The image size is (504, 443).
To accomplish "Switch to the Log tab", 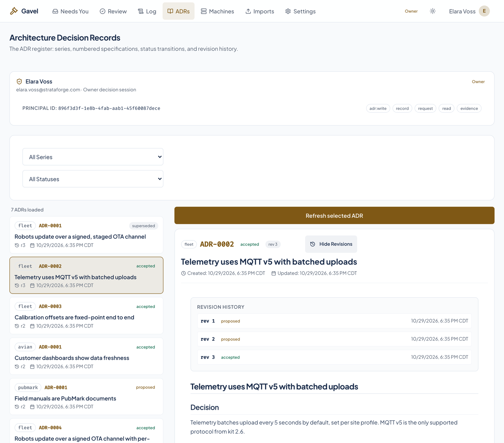I will coord(147,11).
